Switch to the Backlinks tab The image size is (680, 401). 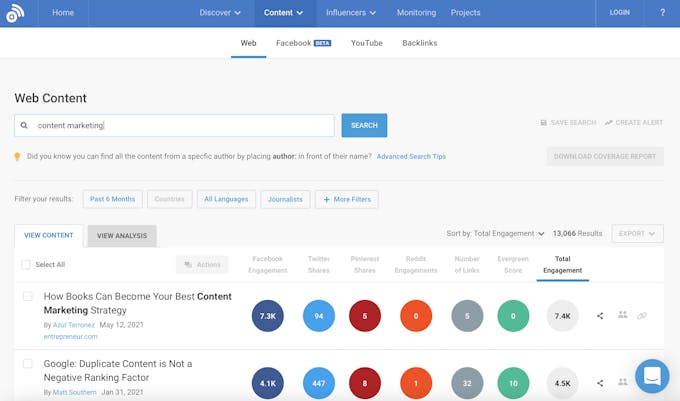click(x=420, y=43)
